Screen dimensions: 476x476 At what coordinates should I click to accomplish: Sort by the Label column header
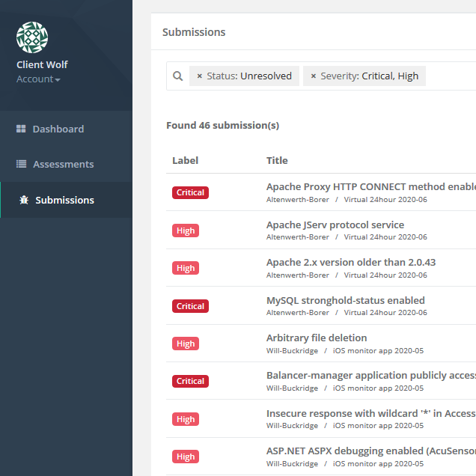point(185,160)
